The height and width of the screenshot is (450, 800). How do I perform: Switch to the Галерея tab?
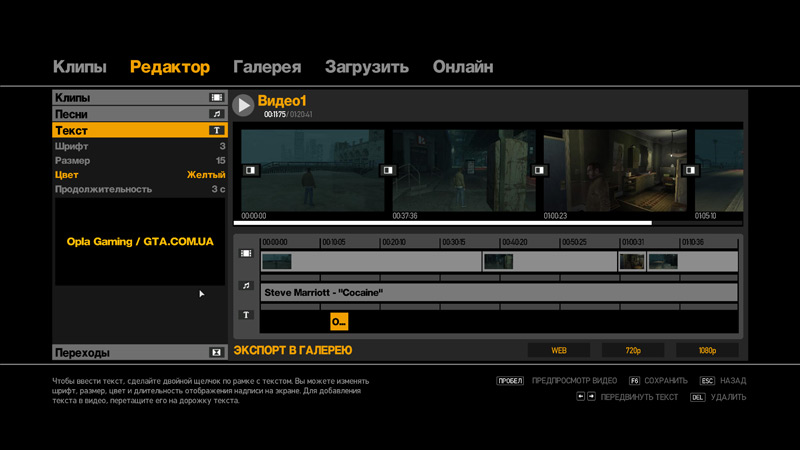[267, 67]
